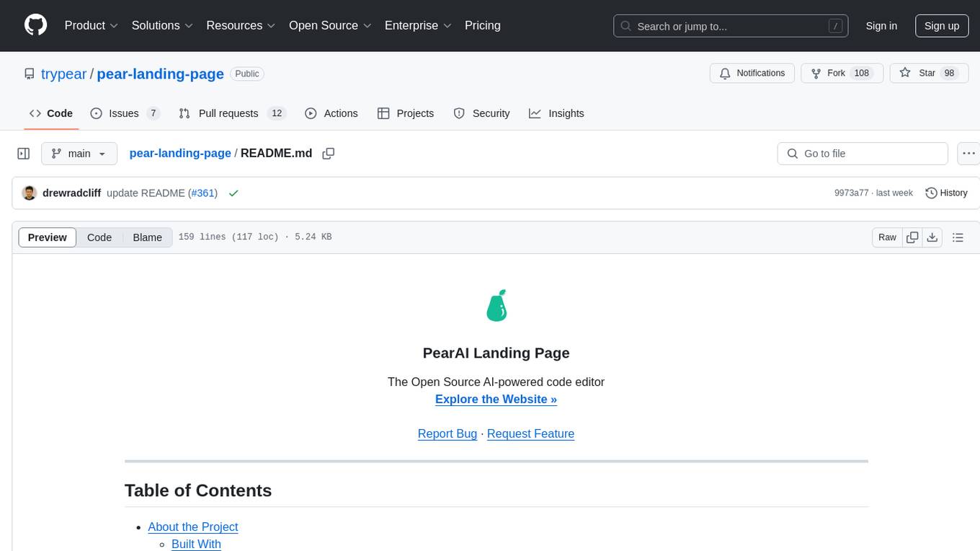Switch to the Code tab
The height and width of the screenshot is (551, 980).
[x=51, y=113]
